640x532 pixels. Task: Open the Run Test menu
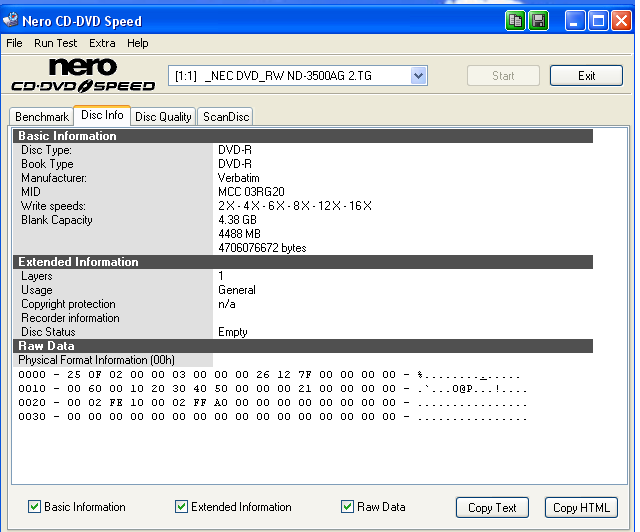click(55, 43)
